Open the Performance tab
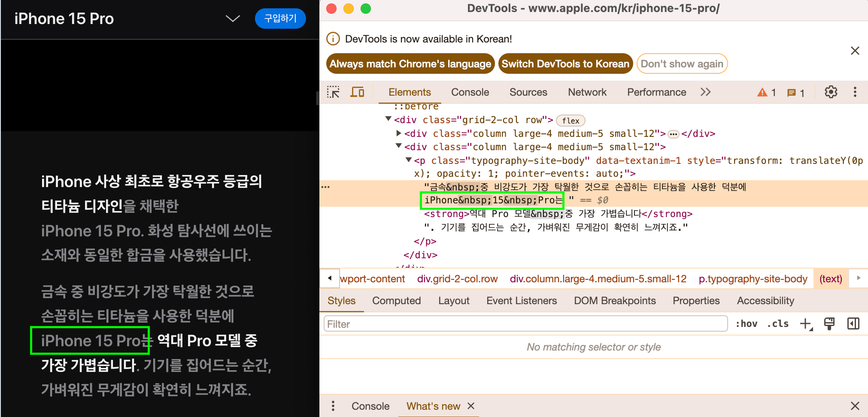The height and width of the screenshot is (417, 868). click(656, 92)
